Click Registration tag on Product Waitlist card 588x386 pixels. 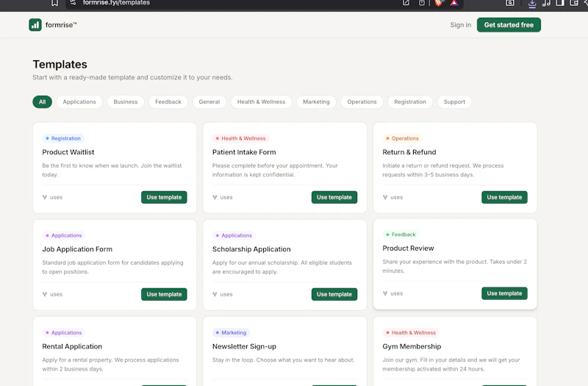[63, 138]
